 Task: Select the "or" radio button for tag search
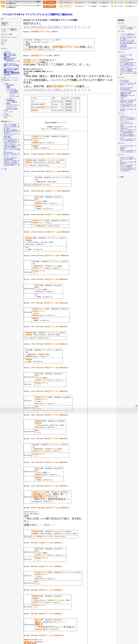(x=8, y=29)
